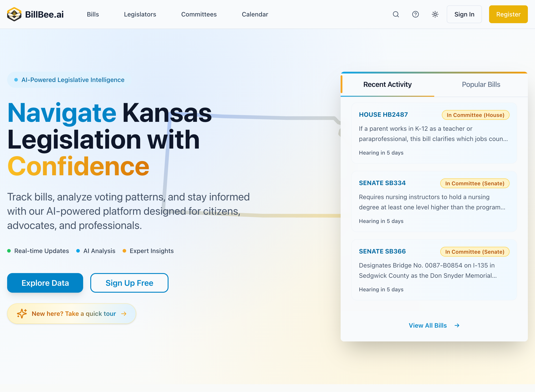Click the BillBee.ai hexagon bee logo
The width and height of the screenshot is (535, 392).
tap(14, 14)
